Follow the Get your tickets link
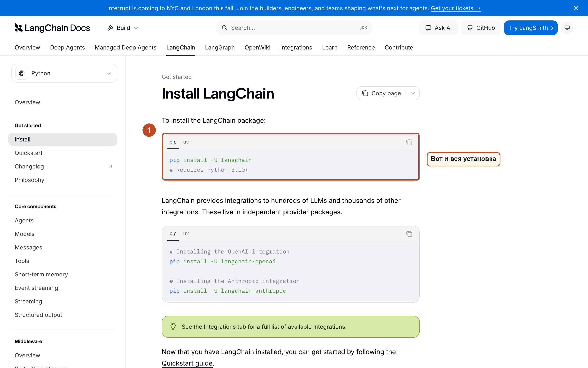The width and height of the screenshot is (588, 368). pos(455,8)
